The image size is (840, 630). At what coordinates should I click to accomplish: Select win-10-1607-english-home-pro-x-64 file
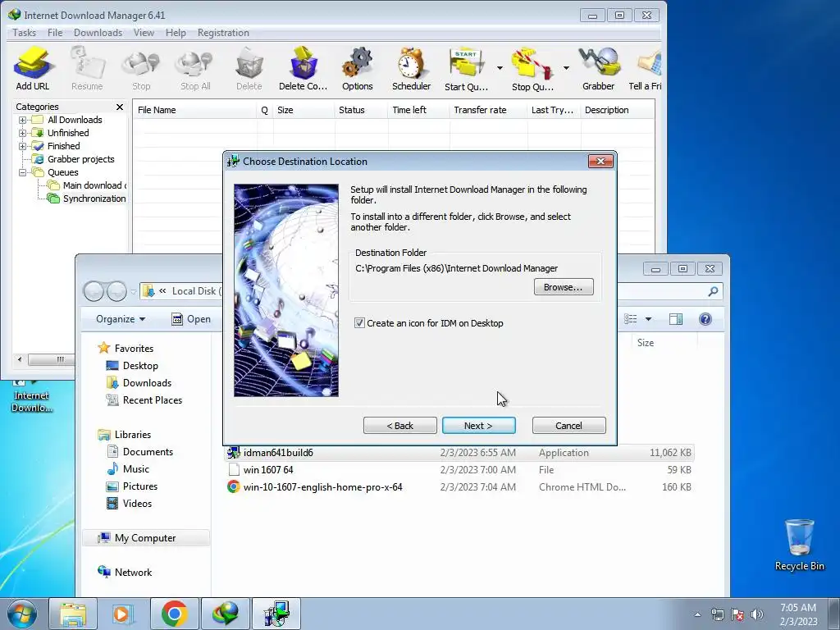[459, 487]
